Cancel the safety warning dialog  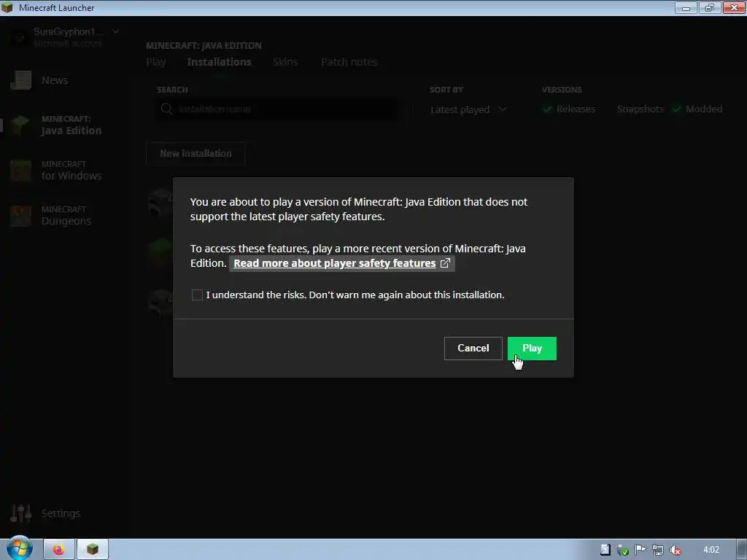pyautogui.click(x=473, y=348)
